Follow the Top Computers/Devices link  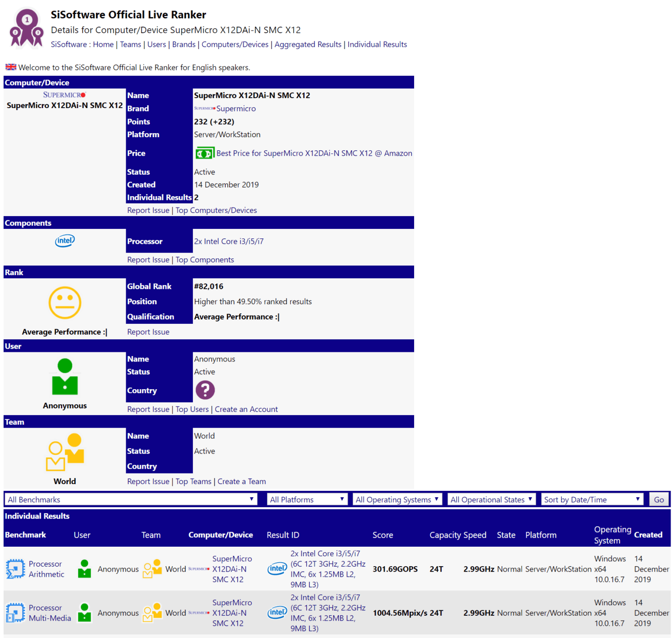point(216,210)
